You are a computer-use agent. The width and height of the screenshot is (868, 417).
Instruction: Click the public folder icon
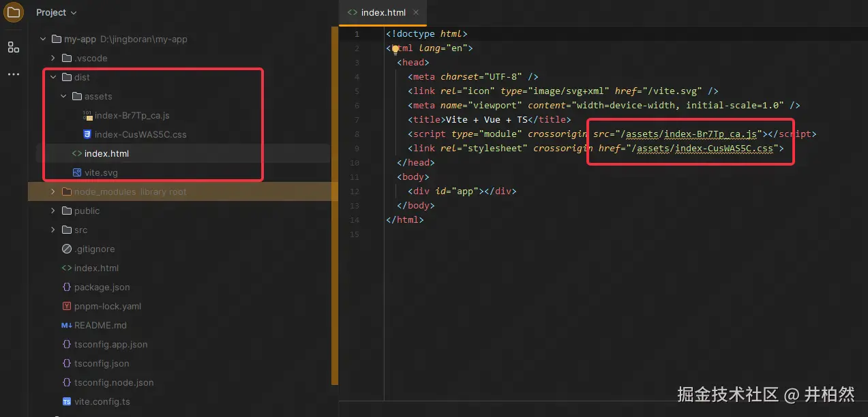click(66, 211)
